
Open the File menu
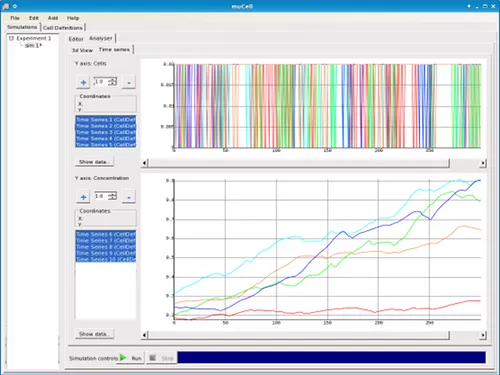[15, 18]
